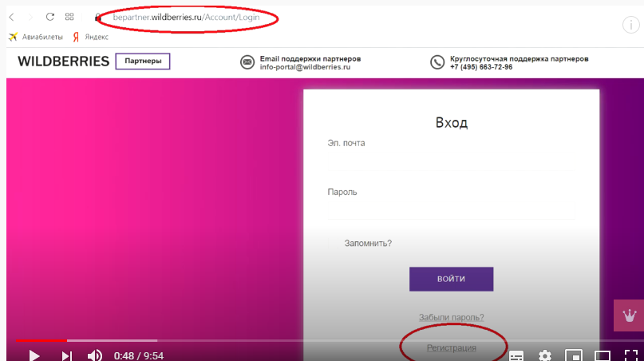Open video settings gear
The image size is (644, 361).
point(545,355)
